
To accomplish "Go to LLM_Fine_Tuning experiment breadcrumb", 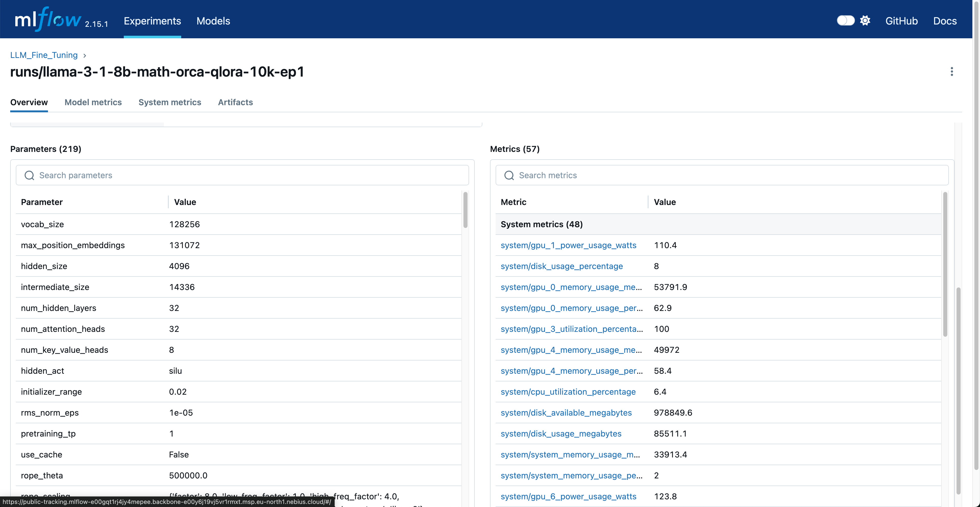I will pos(44,55).
